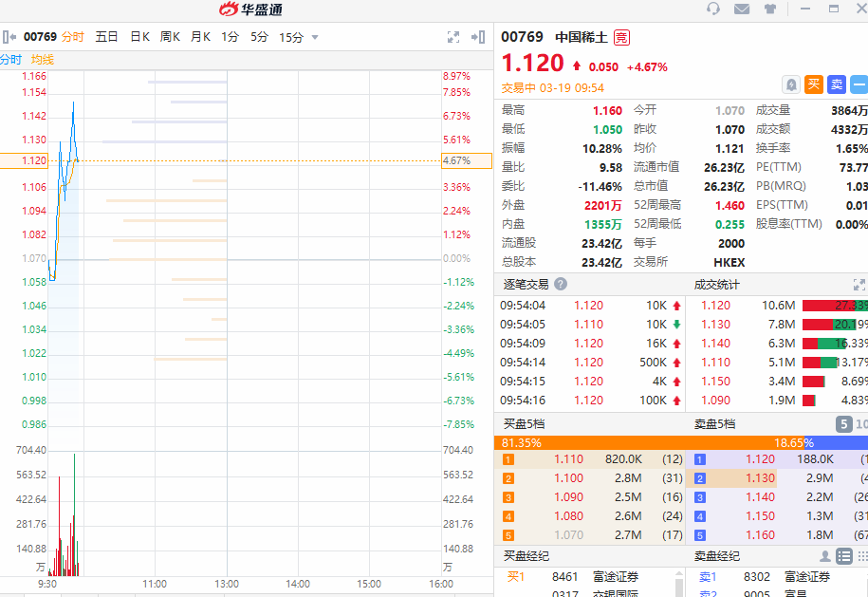The width and height of the screenshot is (868, 597).
Task: Click the light blue minus button
Action: (859, 84)
